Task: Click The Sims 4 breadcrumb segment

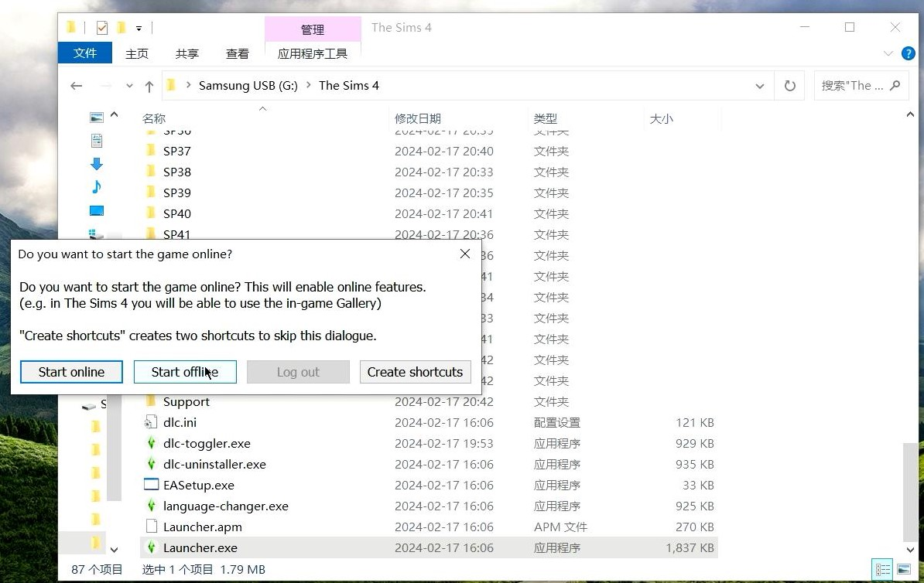Action: pos(349,86)
